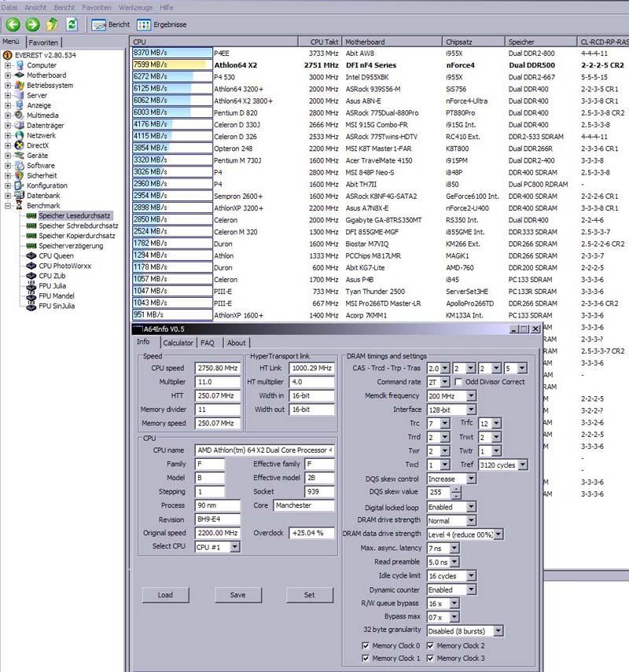This screenshot has height=672, width=629.
Task: Click the Set button
Action: [x=309, y=595]
